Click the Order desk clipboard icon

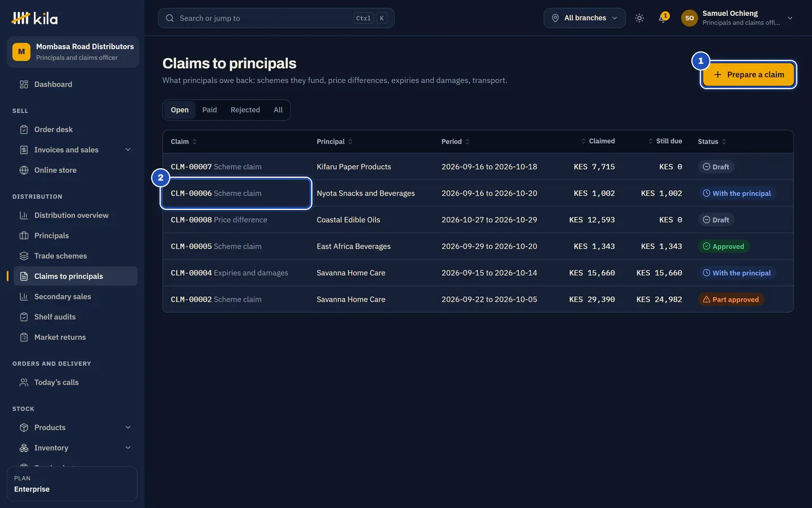pos(24,129)
